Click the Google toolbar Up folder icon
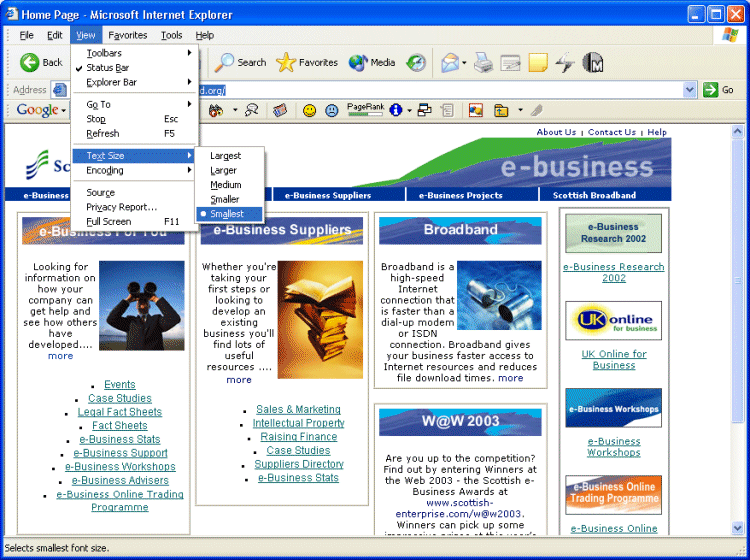The width and height of the screenshot is (750, 560). (x=501, y=110)
